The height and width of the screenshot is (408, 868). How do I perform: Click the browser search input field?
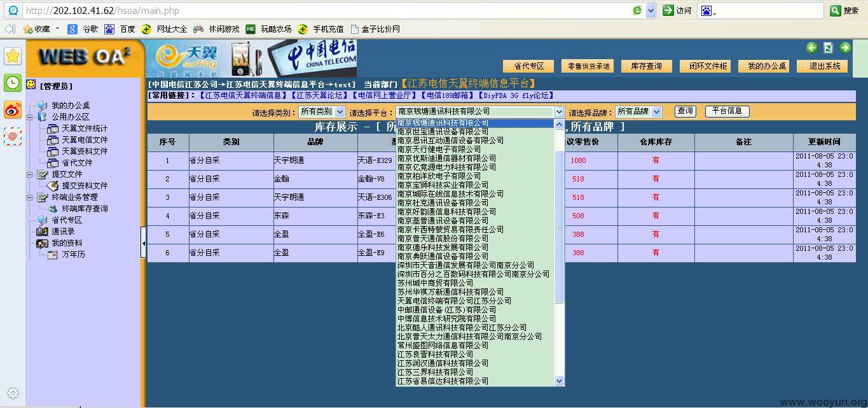[x=769, y=10]
